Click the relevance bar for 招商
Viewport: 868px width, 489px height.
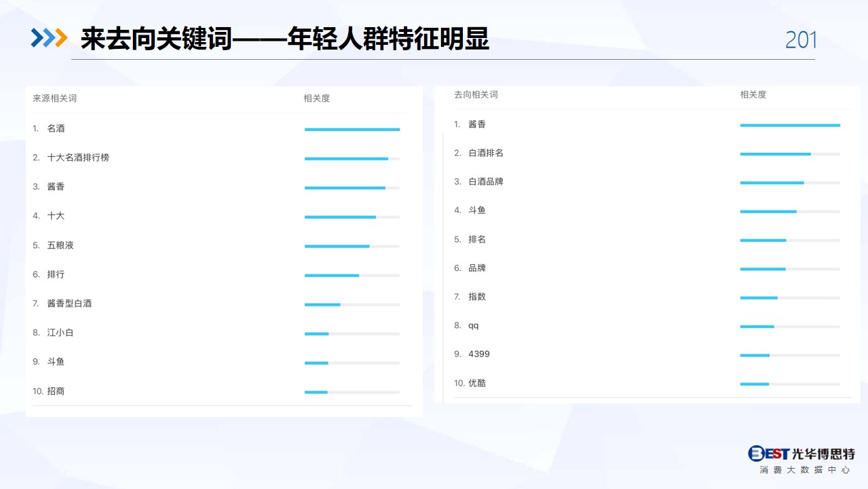tap(352, 392)
